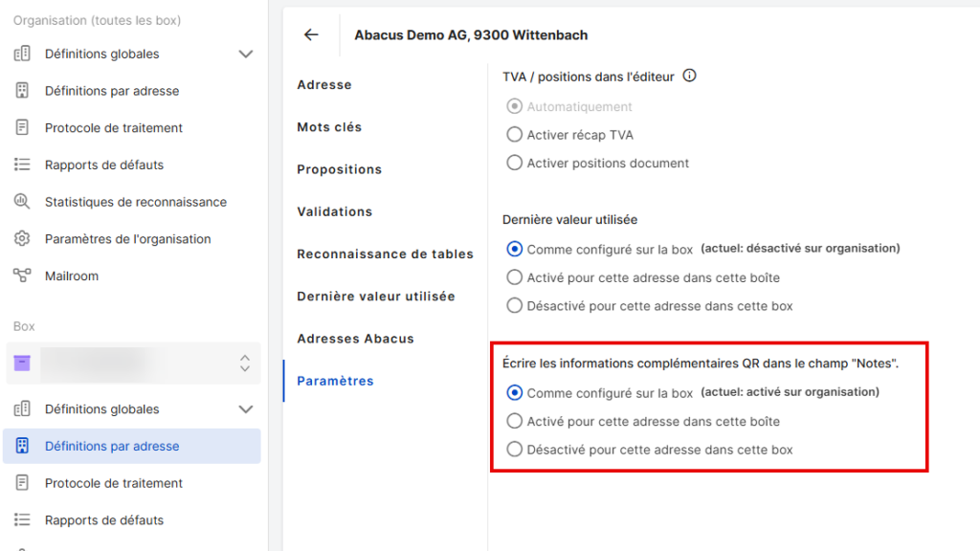Select Activer récap TVA radio button

[514, 134]
